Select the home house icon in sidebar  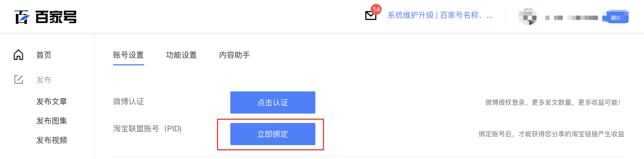tap(19, 55)
